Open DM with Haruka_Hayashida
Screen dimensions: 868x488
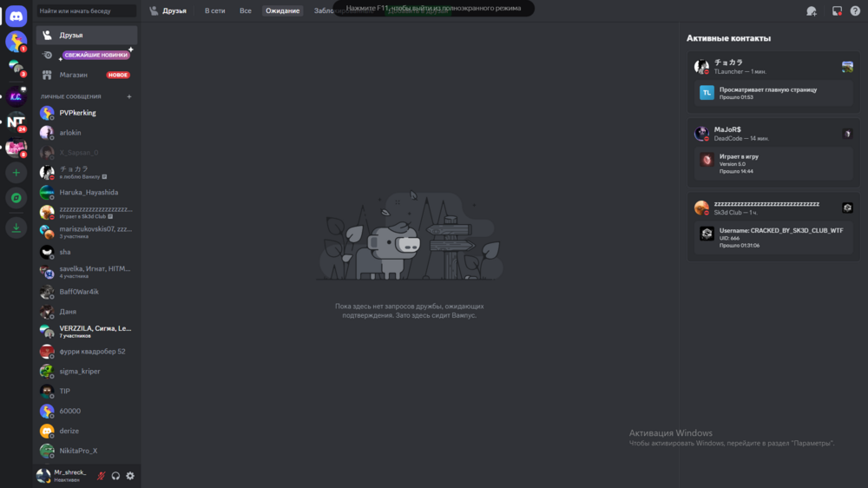pyautogui.click(x=87, y=193)
